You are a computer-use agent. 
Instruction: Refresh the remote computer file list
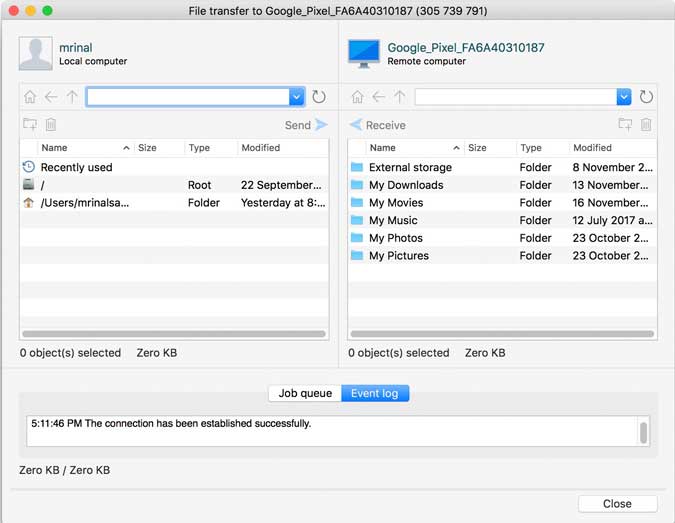pos(646,97)
